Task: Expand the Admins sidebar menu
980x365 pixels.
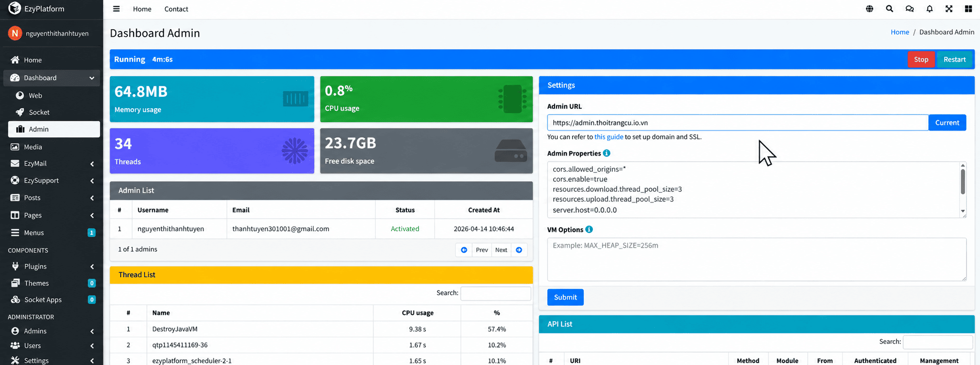Action: (x=52, y=331)
